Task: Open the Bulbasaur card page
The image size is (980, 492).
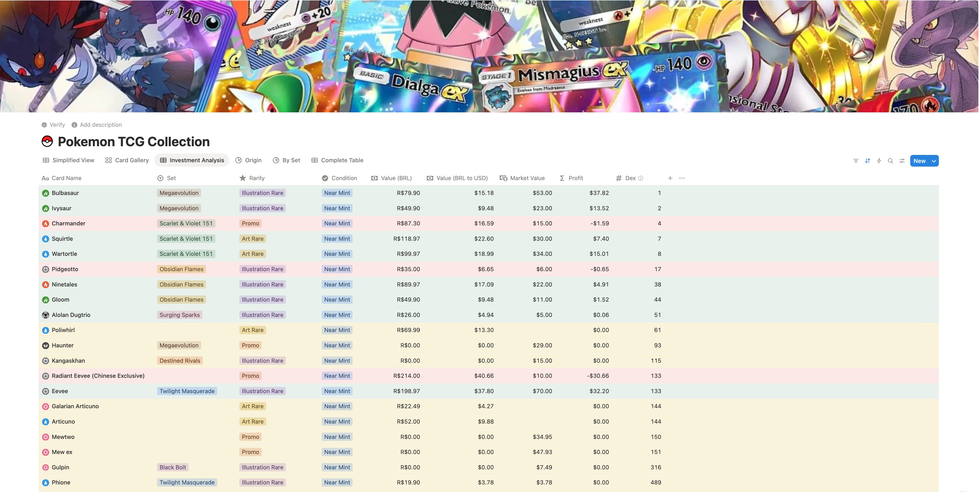Action: coord(65,193)
